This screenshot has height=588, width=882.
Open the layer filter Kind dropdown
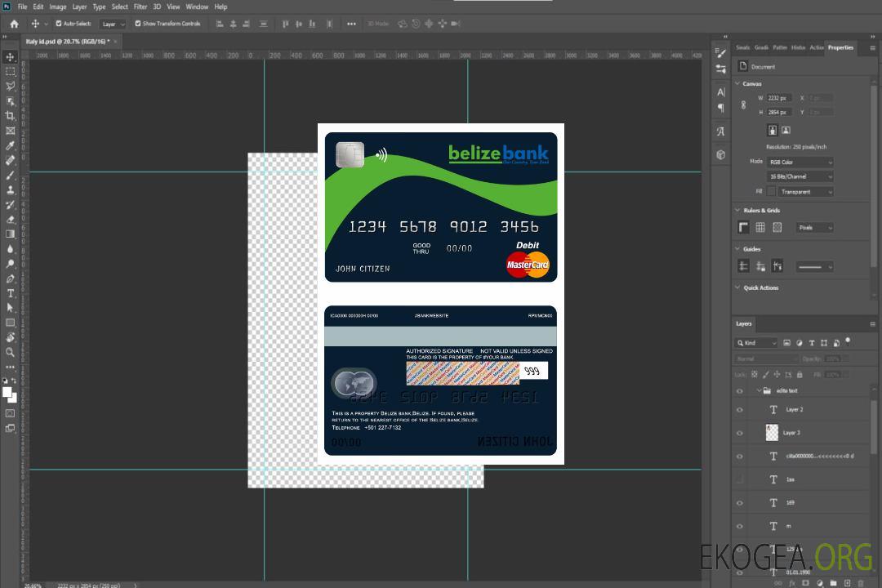pyautogui.click(x=756, y=343)
